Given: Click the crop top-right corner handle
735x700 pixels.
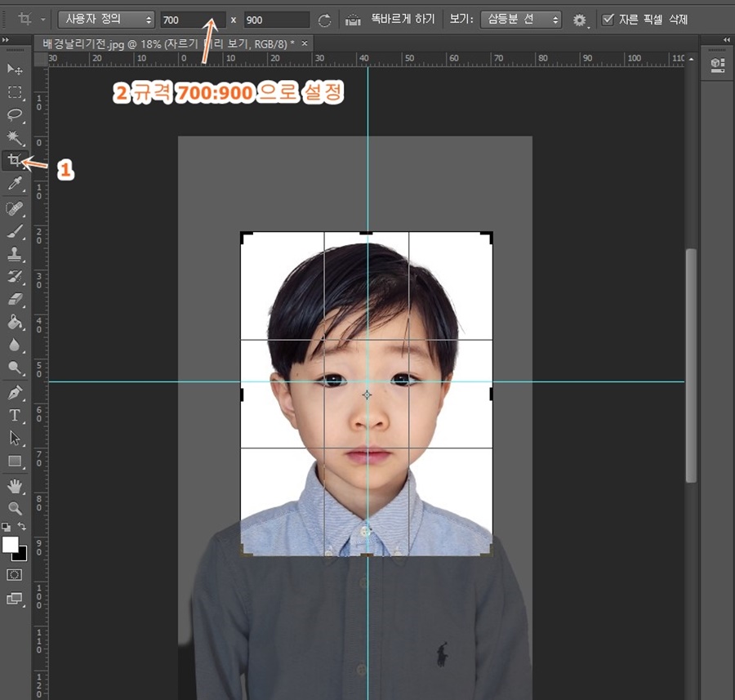Looking at the screenshot, I should tap(491, 234).
